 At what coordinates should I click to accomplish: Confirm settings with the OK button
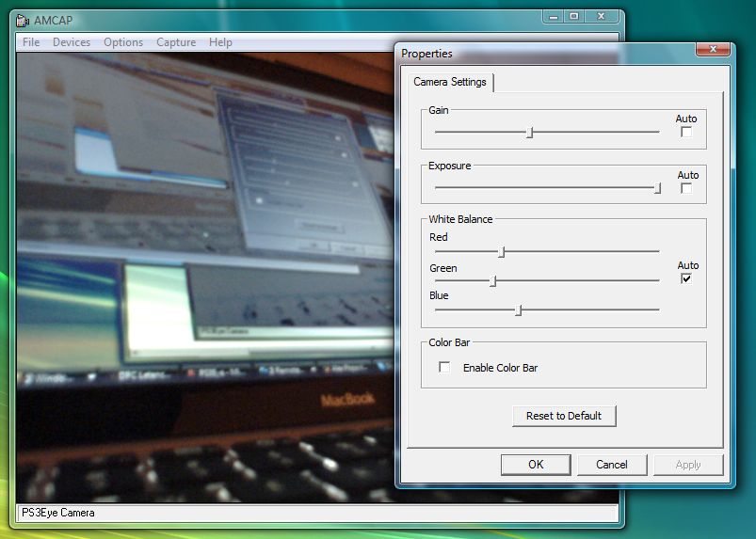[536, 465]
